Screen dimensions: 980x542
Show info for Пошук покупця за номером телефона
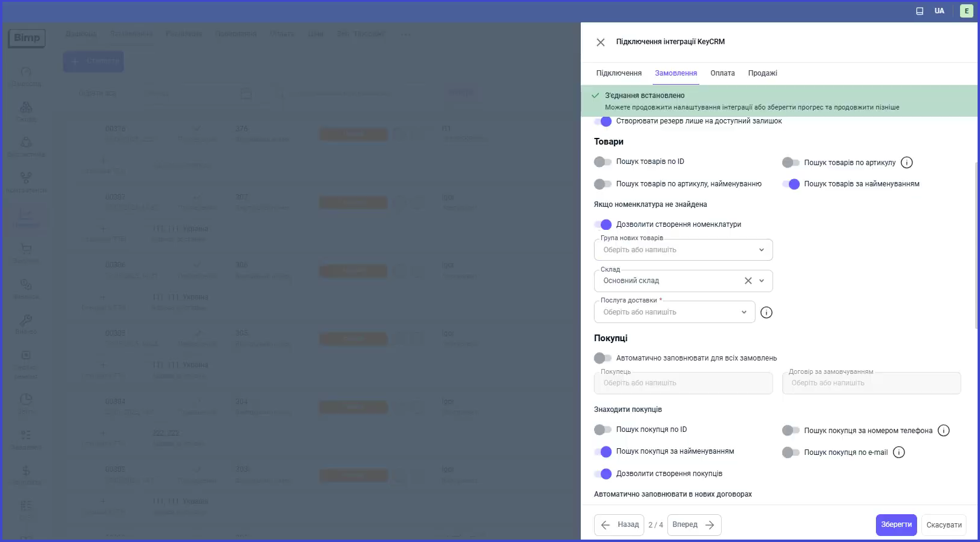pos(944,431)
